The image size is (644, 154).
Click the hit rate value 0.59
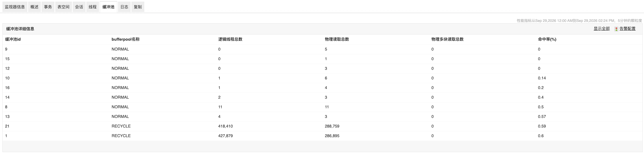[x=542, y=126]
